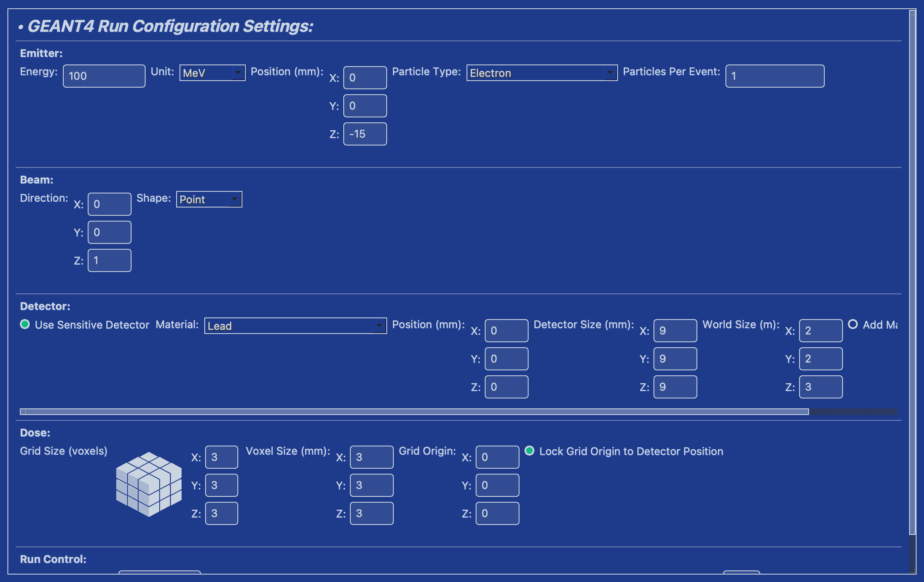Click the Emitter section heading
This screenshot has height=582, width=924.
(x=41, y=53)
